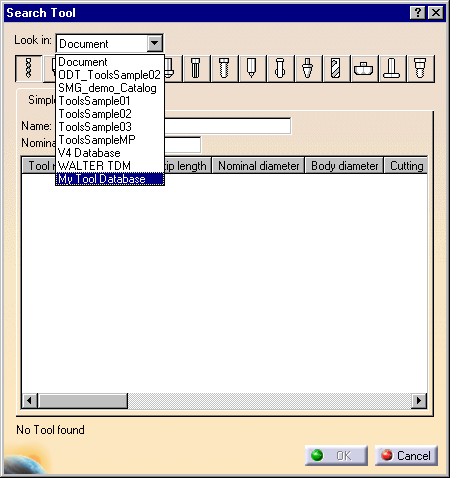Pick the face mill tool icon
458x478 pixels.
point(364,68)
